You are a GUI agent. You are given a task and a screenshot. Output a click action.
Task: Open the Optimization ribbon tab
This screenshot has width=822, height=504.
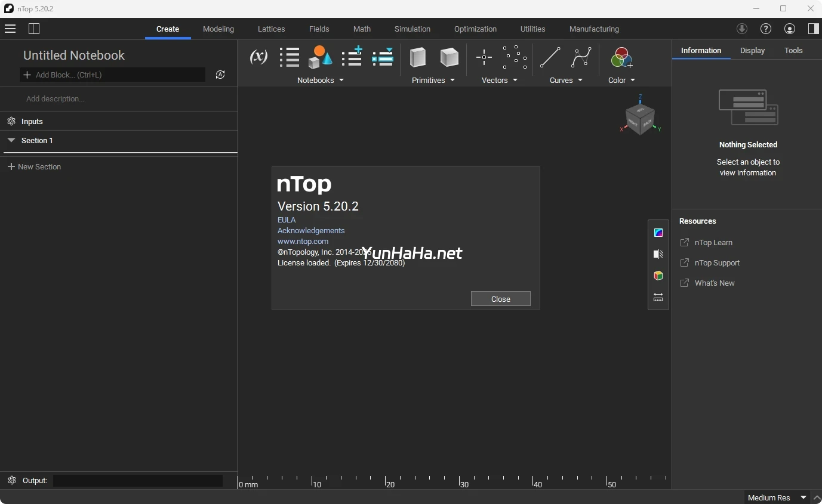tap(475, 29)
